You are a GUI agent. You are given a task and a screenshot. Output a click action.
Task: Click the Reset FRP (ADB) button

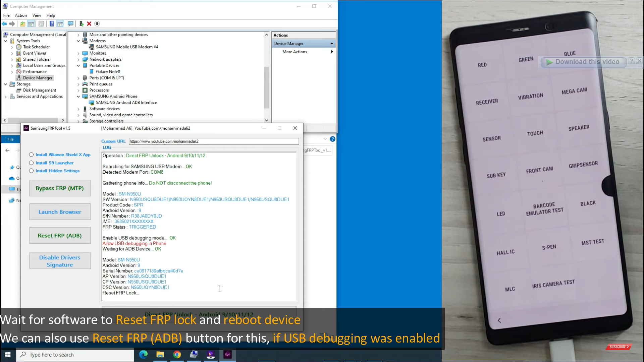tap(60, 235)
